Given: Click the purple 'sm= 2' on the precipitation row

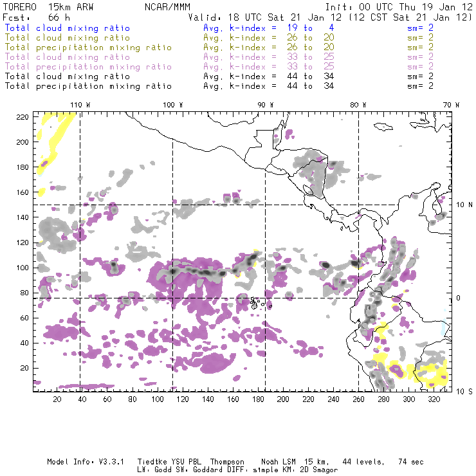Looking at the screenshot, I should click(420, 67).
